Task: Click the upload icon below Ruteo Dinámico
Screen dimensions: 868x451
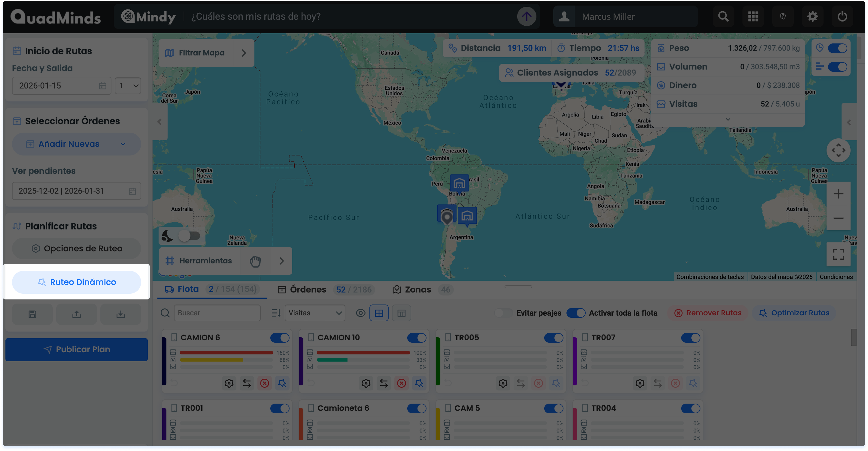Action: [x=76, y=314]
